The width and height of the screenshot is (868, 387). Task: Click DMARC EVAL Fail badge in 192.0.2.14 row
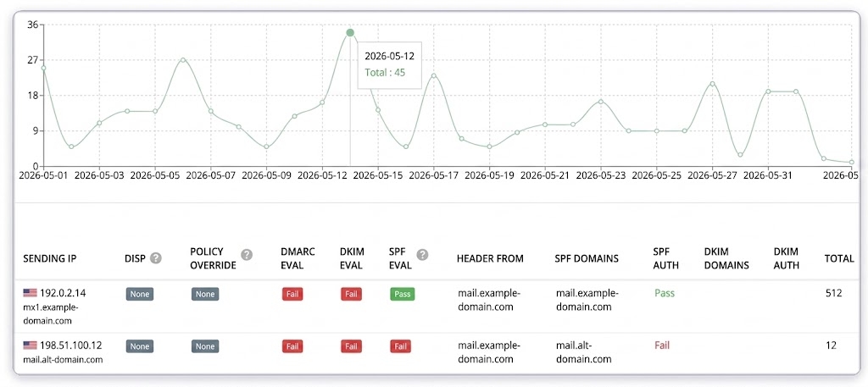[x=292, y=294]
